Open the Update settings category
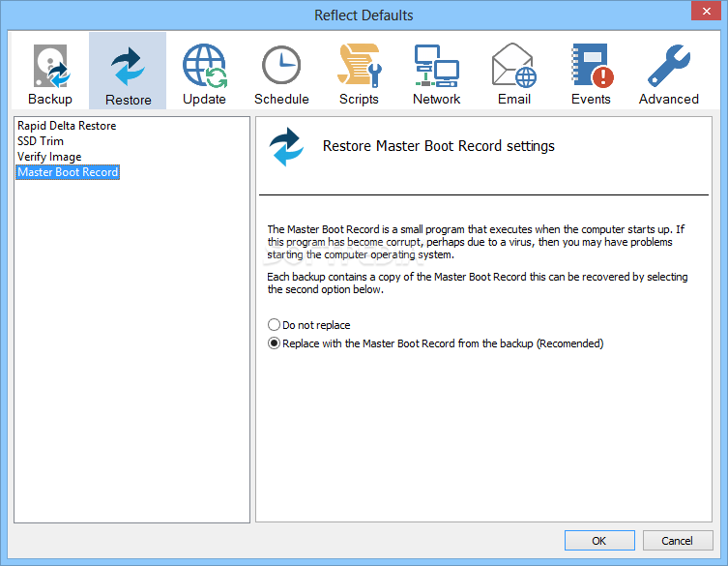Viewport: 728px width, 566px height. (x=204, y=71)
